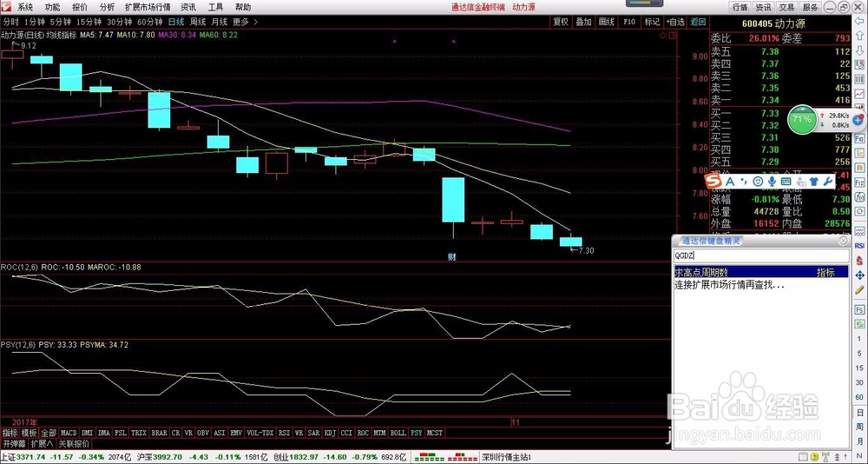Click the down arrow sidebar icon
This screenshot has height=464, width=868.
pos(859,50)
